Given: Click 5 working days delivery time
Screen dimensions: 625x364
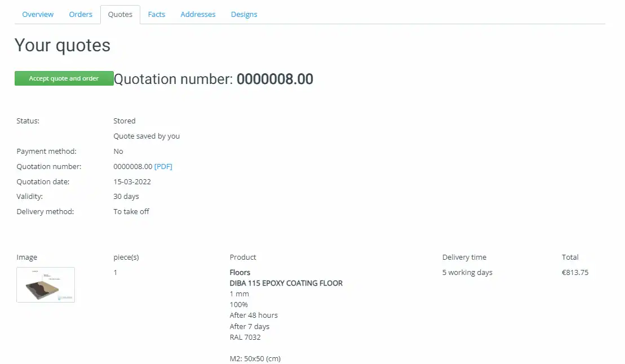Looking at the screenshot, I should coord(467,272).
